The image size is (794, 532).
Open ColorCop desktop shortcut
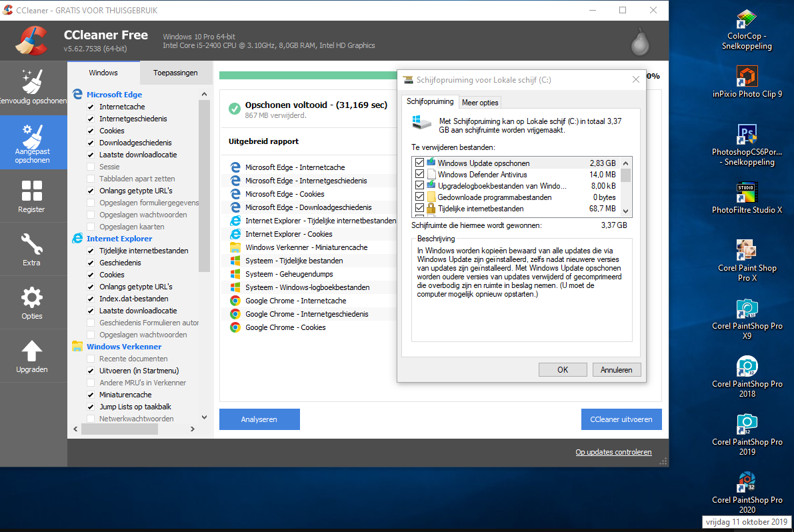tap(747, 30)
